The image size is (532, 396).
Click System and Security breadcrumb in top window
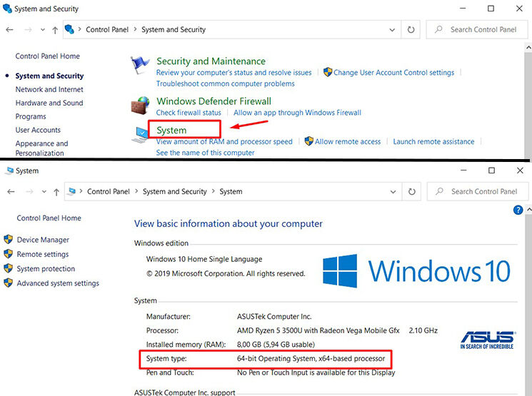[x=174, y=29]
